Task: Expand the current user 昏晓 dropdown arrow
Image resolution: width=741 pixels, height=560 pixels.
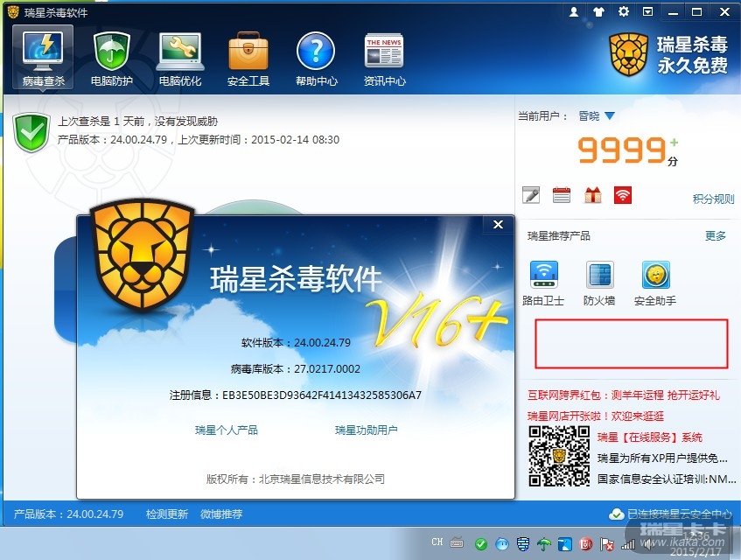Action: [x=610, y=115]
